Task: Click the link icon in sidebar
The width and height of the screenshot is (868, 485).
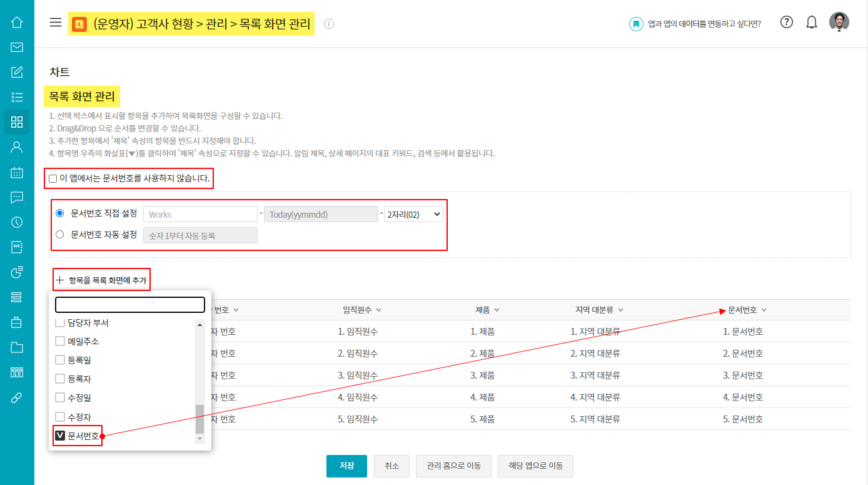Action: tap(17, 397)
